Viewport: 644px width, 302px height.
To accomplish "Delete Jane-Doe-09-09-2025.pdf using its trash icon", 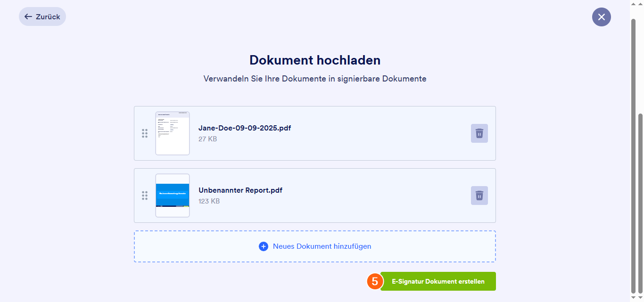I will click(x=479, y=133).
